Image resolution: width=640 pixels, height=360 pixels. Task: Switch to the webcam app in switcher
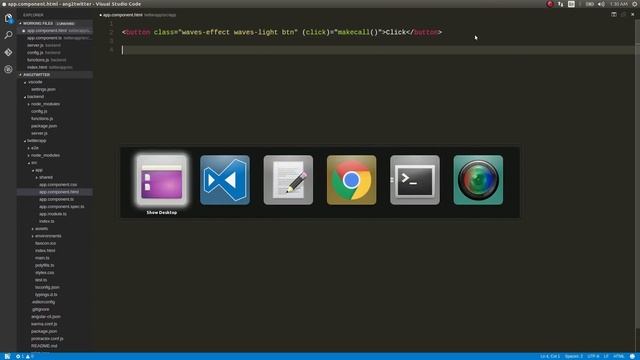pyautogui.click(x=478, y=180)
